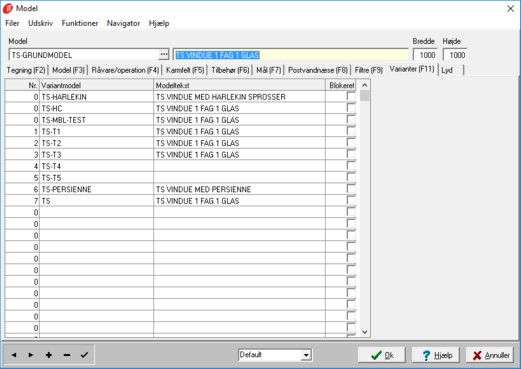Tick Blokeret for TS-T2 row
The width and height of the screenshot is (521, 369).
(351, 143)
